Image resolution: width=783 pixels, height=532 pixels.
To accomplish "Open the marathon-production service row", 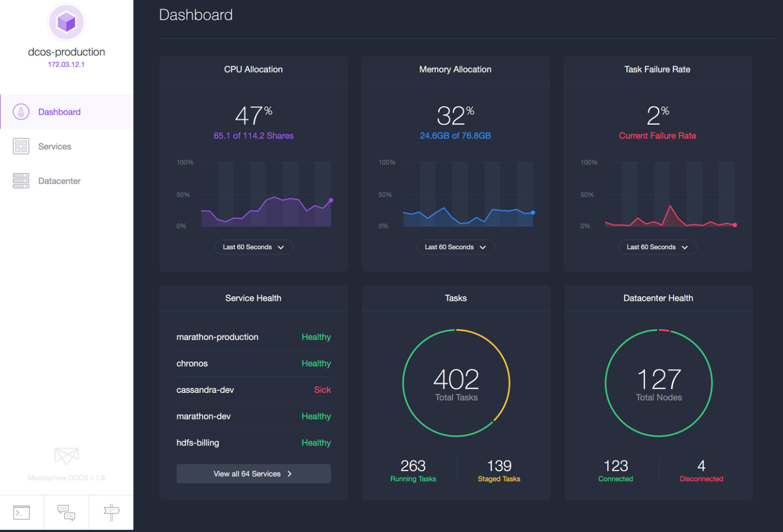I will click(x=218, y=337).
